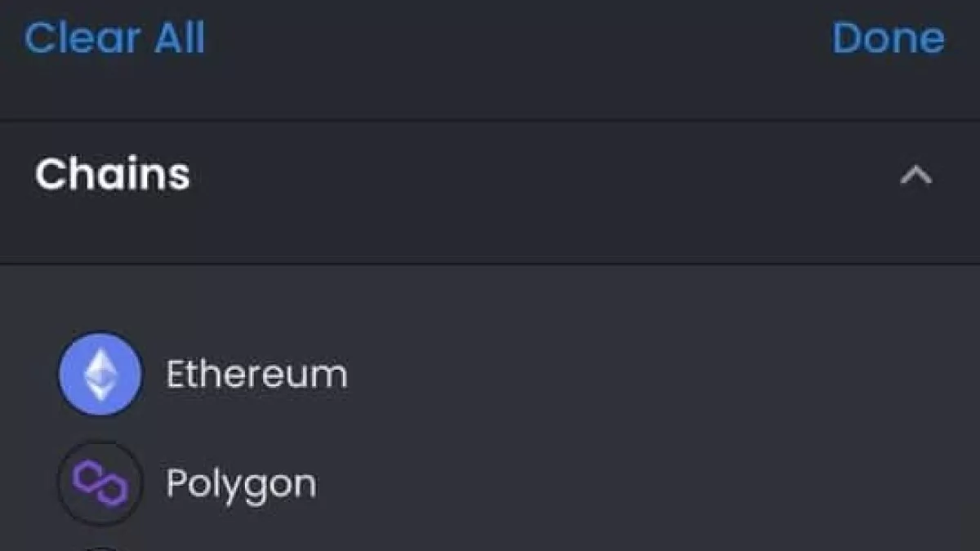
Task: Choose Polygon from the Chains list
Action: coord(241,484)
